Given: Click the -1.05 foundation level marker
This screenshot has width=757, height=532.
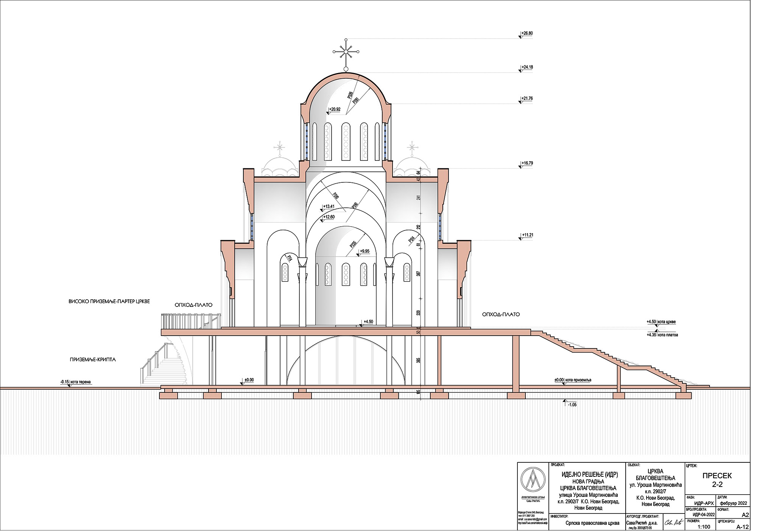Looking at the screenshot, I should click(x=572, y=404).
